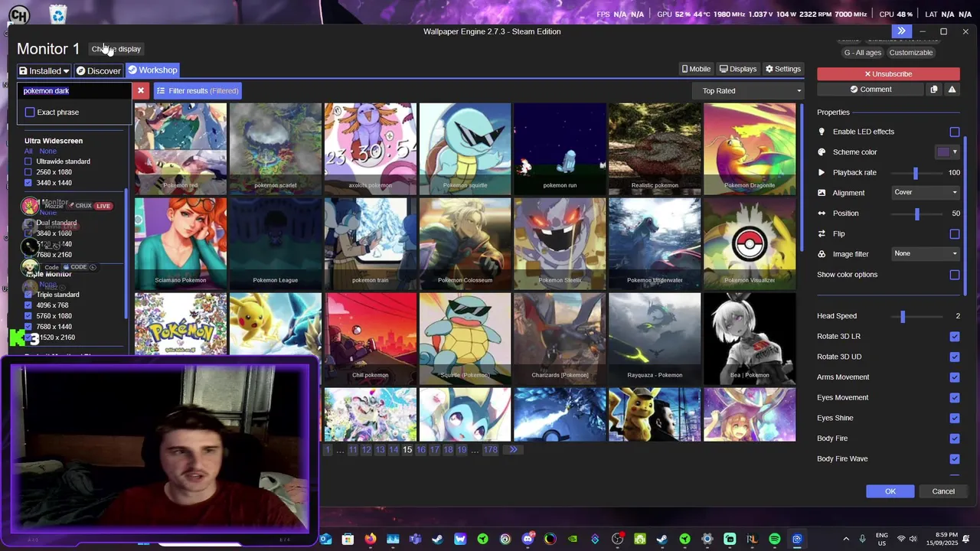This screenshot has width=980, height=551.
Task: Select the Pokemon squirtle wallpaper thumbnail
Action: 465,149
